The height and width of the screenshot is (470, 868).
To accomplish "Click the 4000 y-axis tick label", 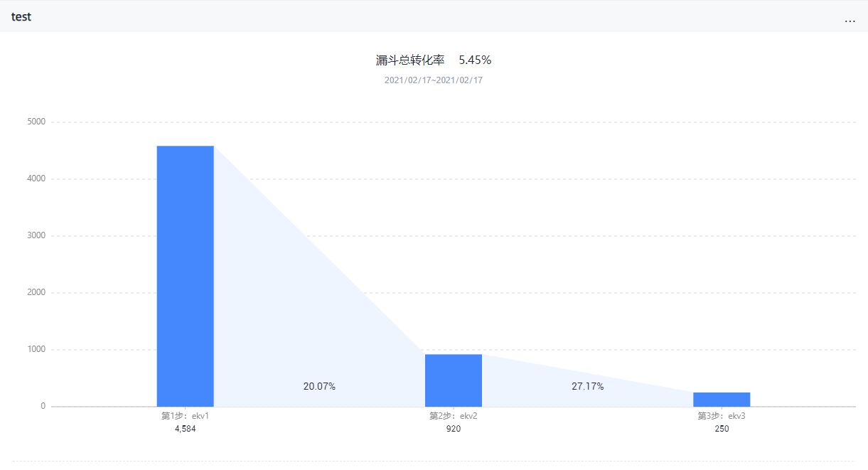I will point(36,178).
